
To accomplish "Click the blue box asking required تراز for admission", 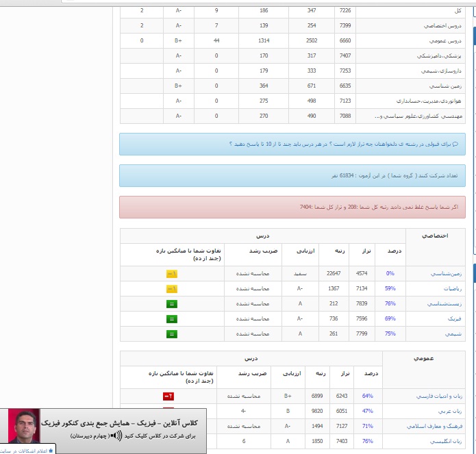I will coord(292,144).
